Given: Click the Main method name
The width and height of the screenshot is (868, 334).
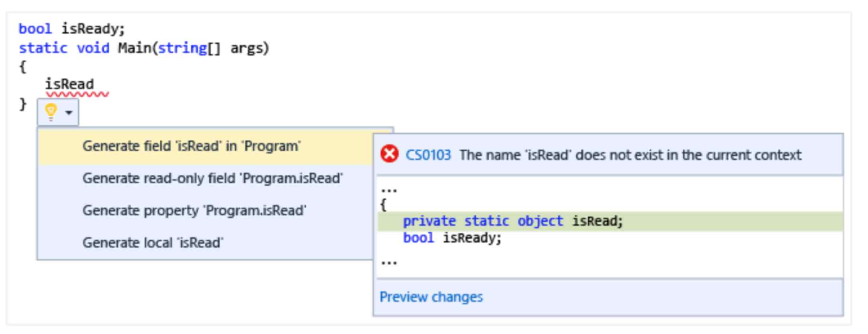Looking at the screenshot, I should (x=134, y=48).
